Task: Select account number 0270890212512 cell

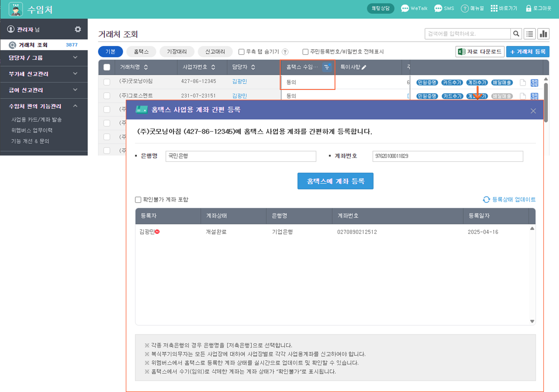Action: click(357, 232)
